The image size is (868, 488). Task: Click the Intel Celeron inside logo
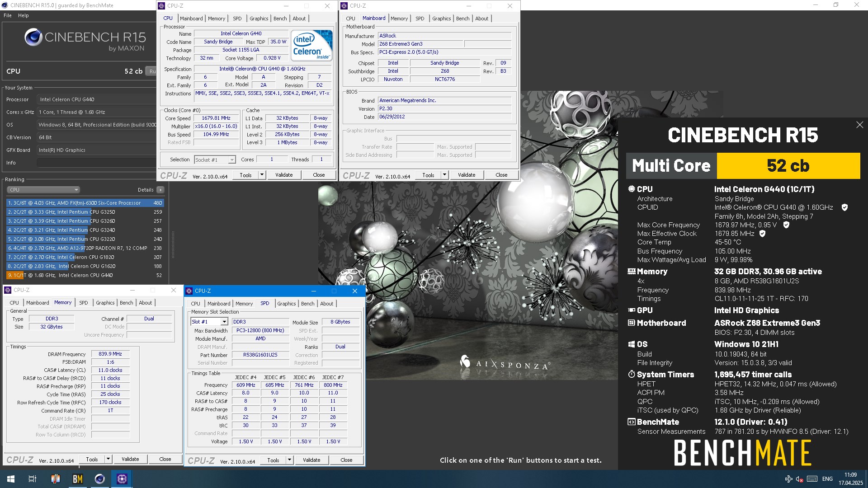point(311,45)
